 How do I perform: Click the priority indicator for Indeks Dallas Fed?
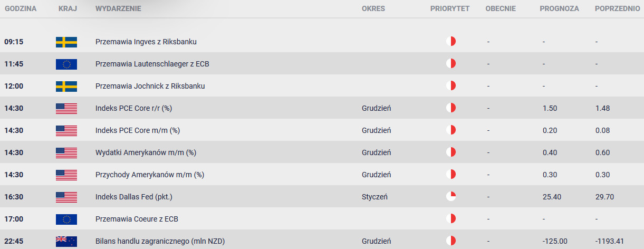pos(450,197)
